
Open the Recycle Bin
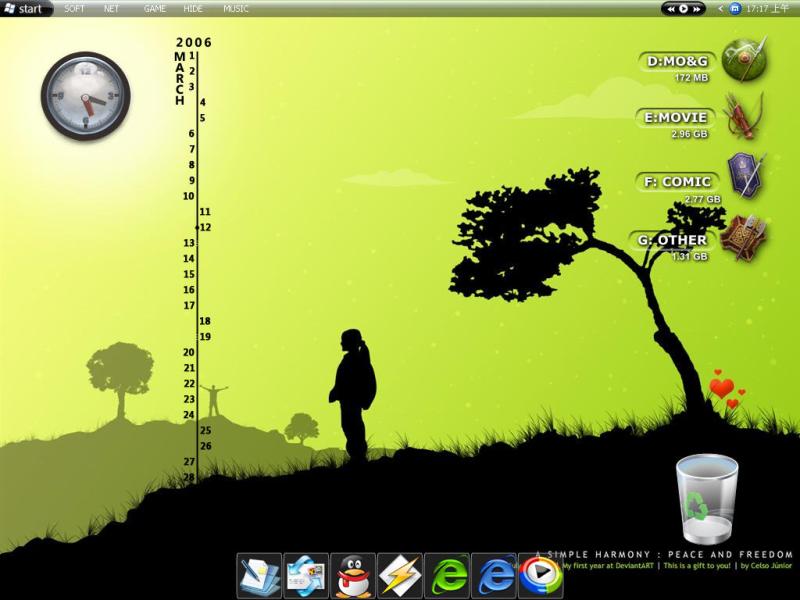pos(707,499)
